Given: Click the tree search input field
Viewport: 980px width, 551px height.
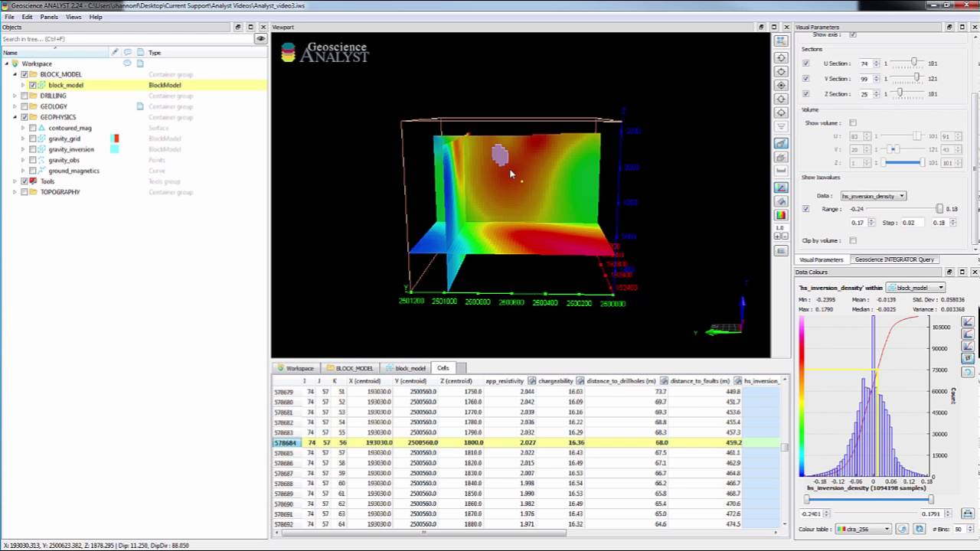Looking at the screenshot, I should pyautogui.click(x=126, y=39).
